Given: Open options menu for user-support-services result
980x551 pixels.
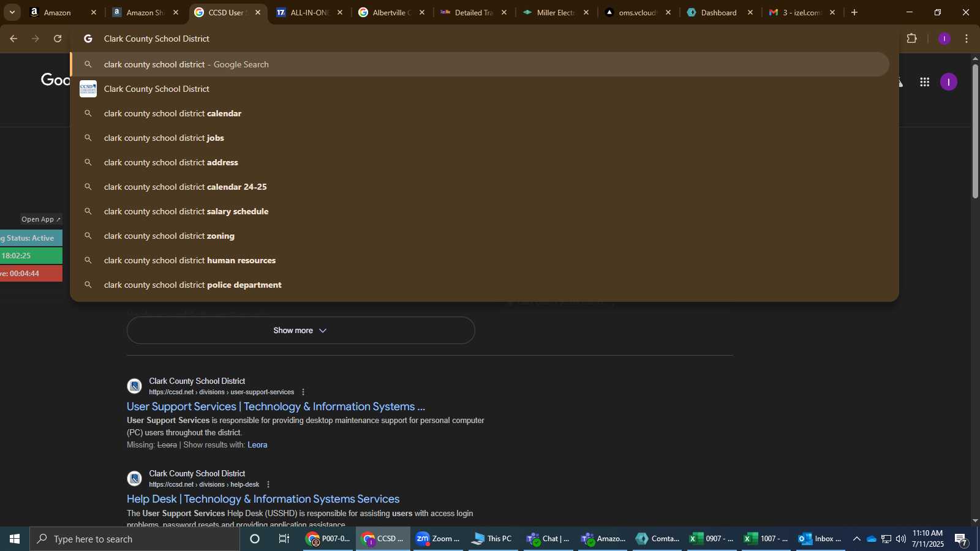Looking at the screenshot, I should [303, 392].
